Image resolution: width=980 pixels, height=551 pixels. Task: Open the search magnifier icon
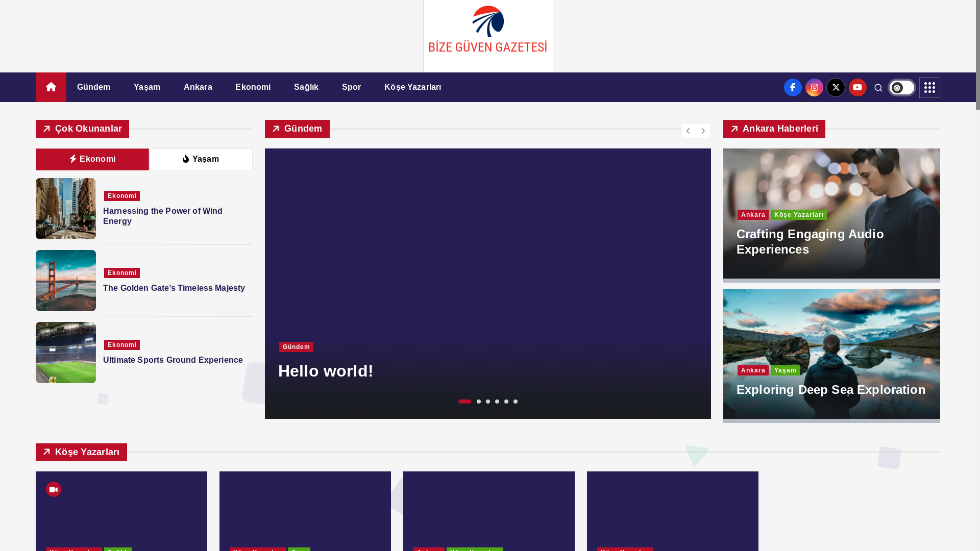pos(878,88)
